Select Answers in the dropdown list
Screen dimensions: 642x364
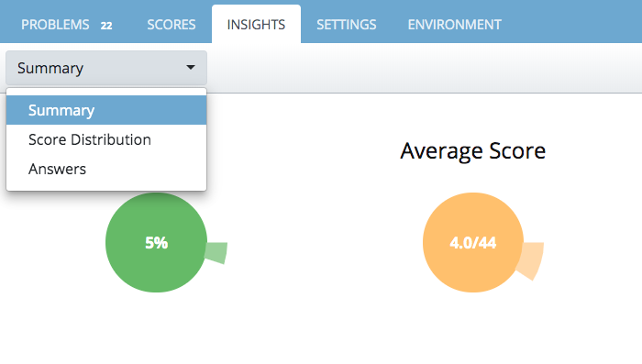[106, 169]
